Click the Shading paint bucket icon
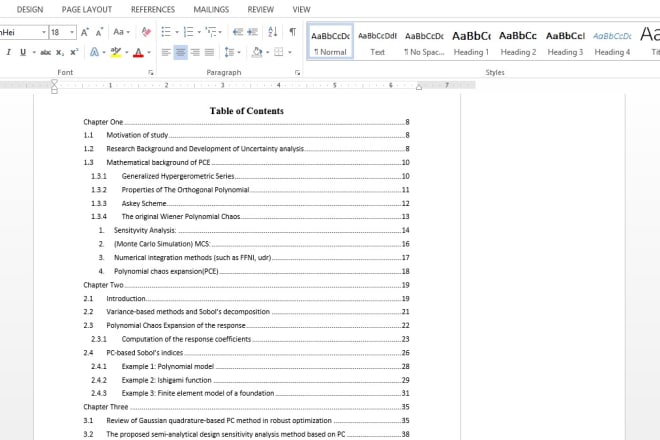 click(x=257, y=52)
